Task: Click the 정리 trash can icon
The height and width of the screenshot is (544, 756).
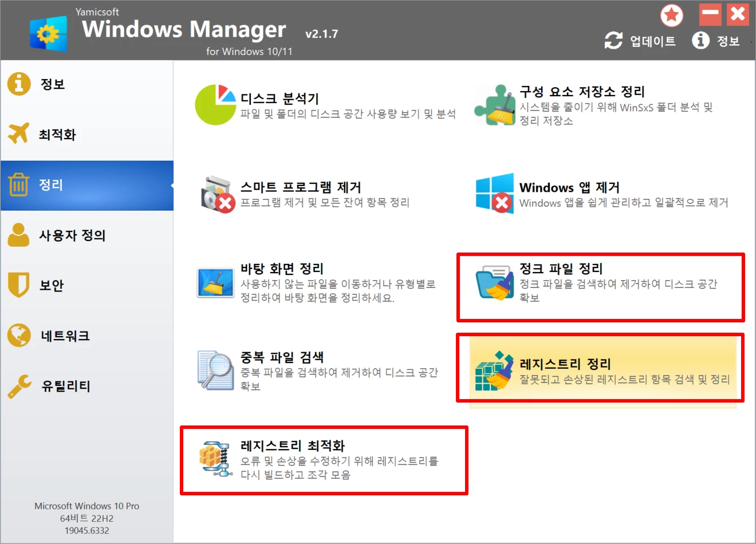Action: pyautogui.click(x=18, y=184)
